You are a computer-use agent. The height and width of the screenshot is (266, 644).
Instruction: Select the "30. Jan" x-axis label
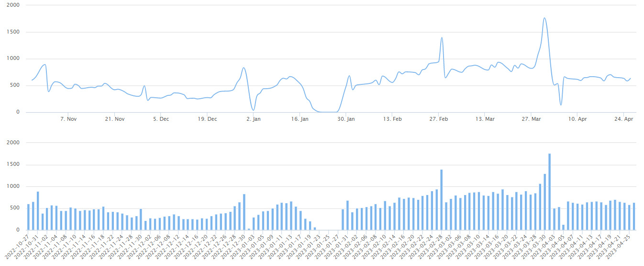click(346, 119)
